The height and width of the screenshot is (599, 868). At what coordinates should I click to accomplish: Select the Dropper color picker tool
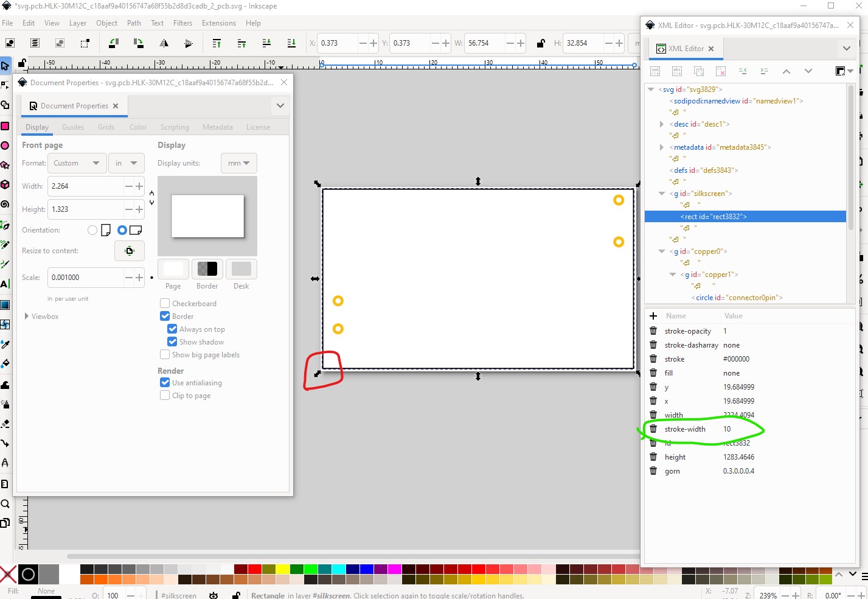tap(5, 344)
